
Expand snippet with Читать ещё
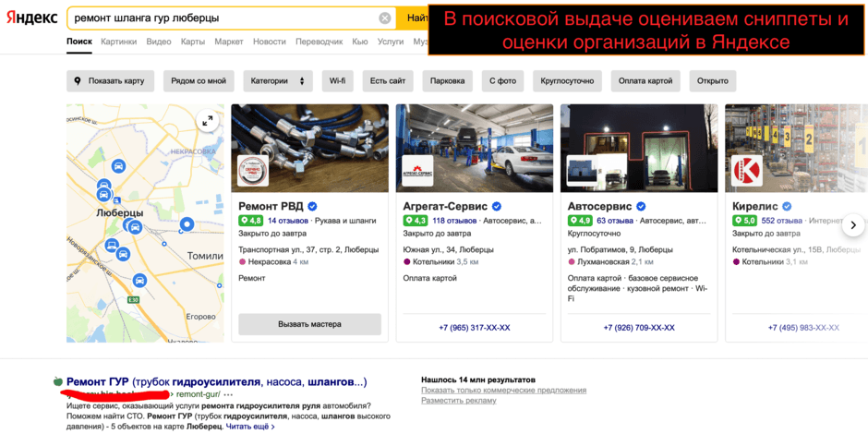click(249, 427)
